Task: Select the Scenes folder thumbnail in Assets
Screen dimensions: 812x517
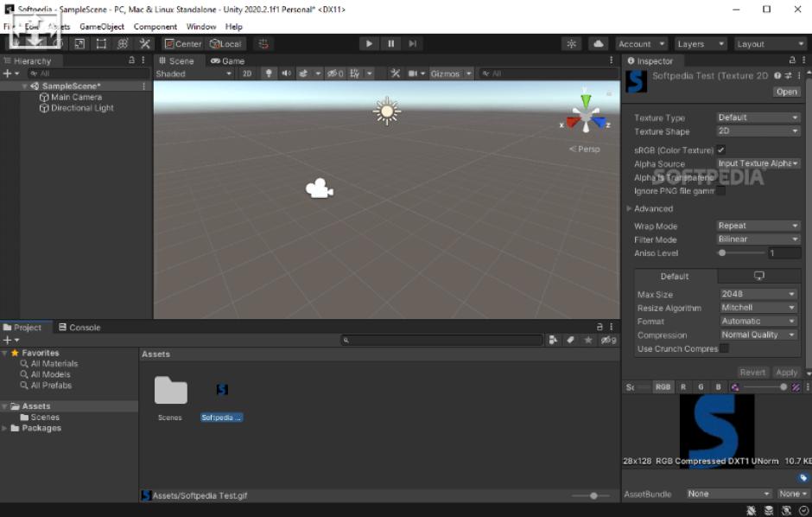Action: coord(170,393)
